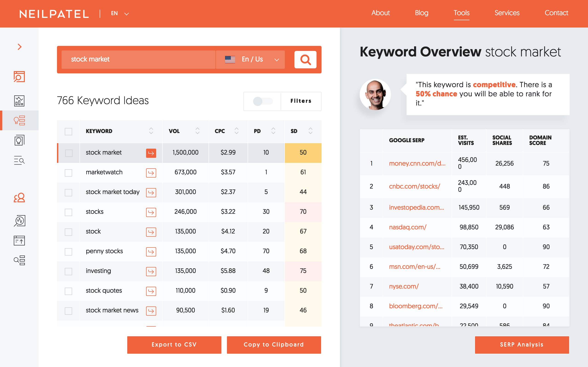Select the Competitors icon in sidebar
Screen dimensions: 588x367
[20, 198]
